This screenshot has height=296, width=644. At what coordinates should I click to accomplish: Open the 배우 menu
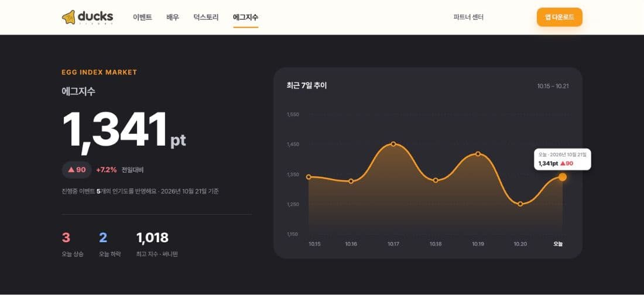[173, 17]
